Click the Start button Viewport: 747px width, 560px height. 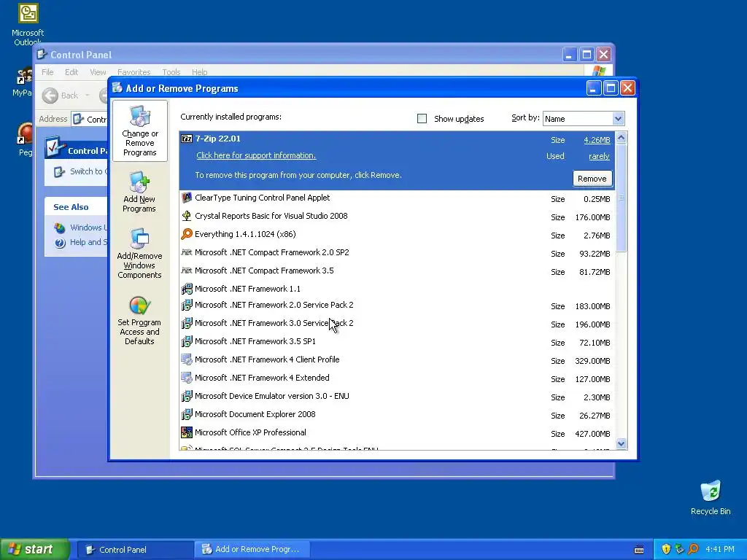34,549
